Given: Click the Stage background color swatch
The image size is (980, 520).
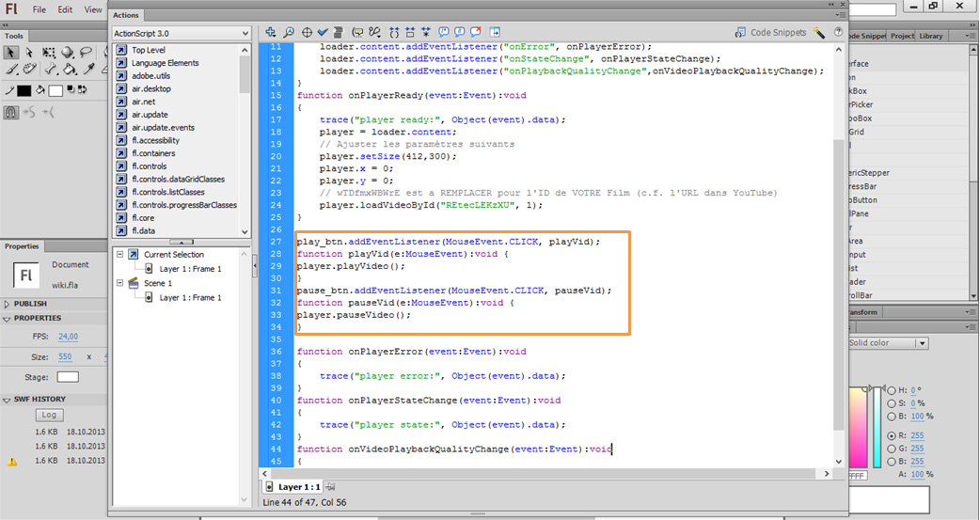Looking at the screenshot, I should (68, 377).
